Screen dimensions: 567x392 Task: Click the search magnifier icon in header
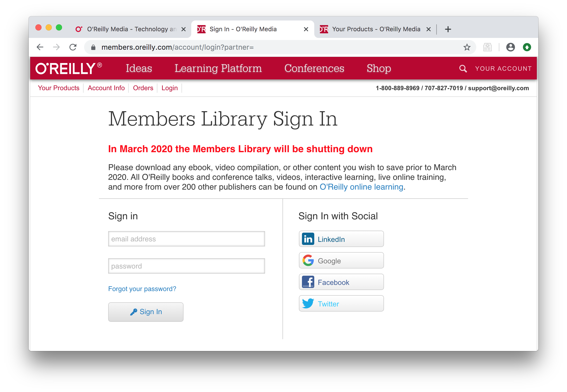click(x=463, y=68)
